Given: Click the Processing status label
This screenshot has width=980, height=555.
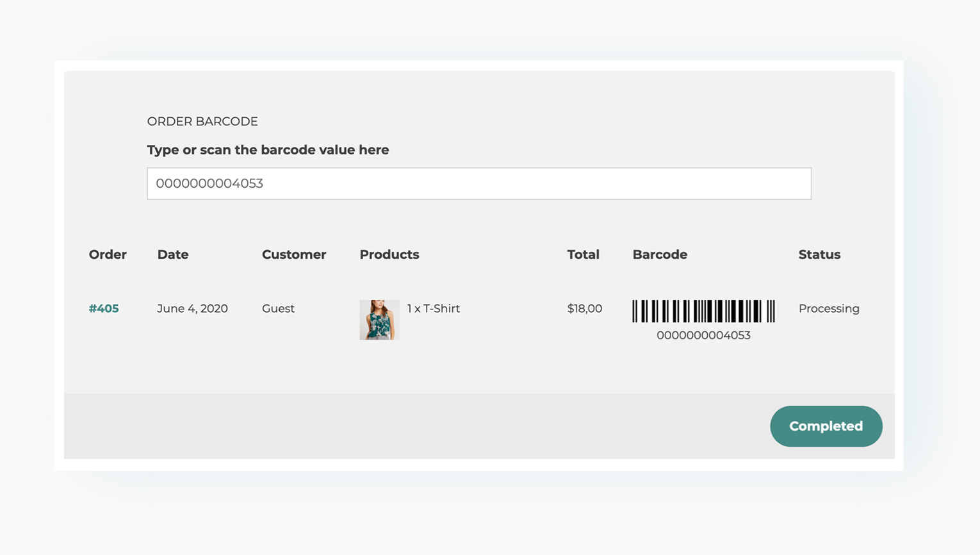Looking at the screenshot, I should pos(829,308).
